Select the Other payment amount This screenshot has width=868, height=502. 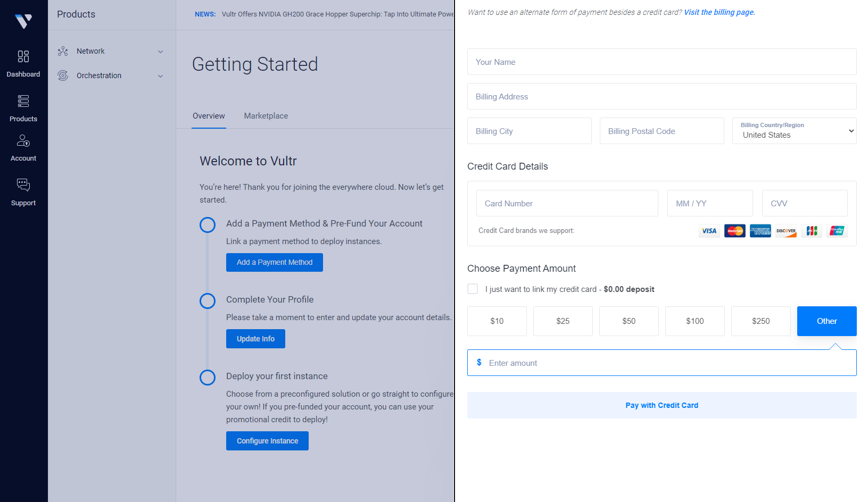(x=827, y=321)
